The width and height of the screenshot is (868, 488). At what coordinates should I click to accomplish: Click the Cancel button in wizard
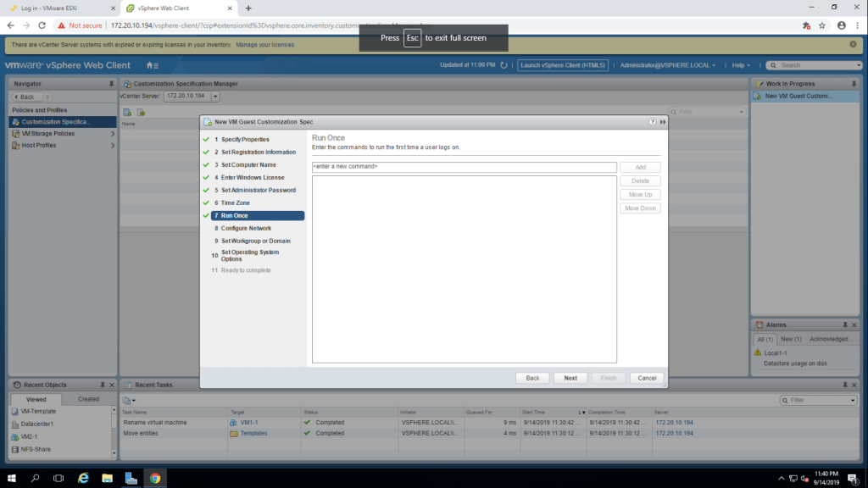647,378
